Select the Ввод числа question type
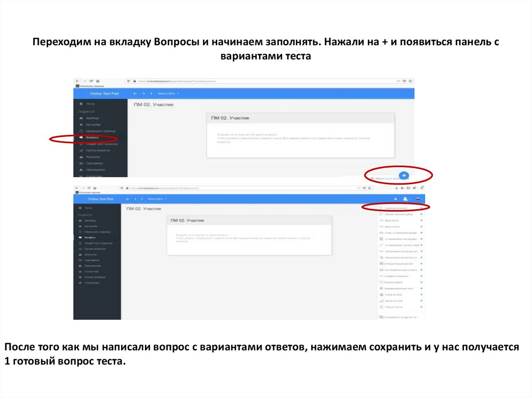Screen dimensions: 532x398 tap(401, 221)
